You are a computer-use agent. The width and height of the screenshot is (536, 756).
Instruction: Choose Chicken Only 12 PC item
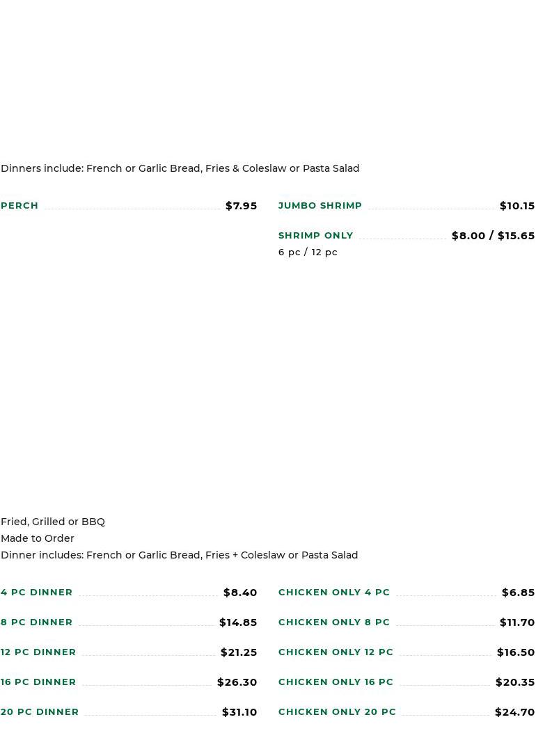coord(336,652)
